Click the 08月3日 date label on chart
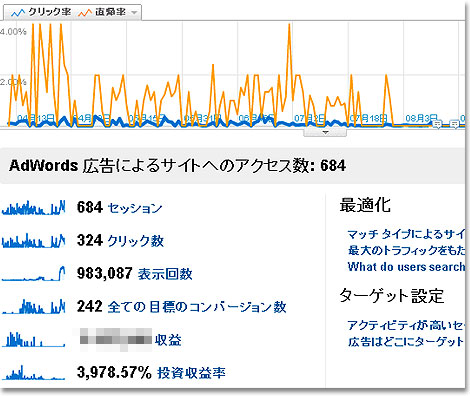 (x=421, y=118)
